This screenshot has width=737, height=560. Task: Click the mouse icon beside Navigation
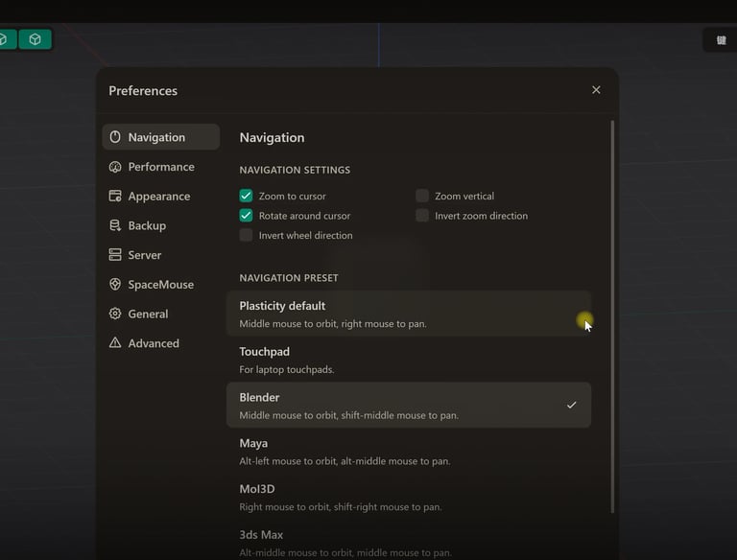pyautogui.click(x=115, y=137)
